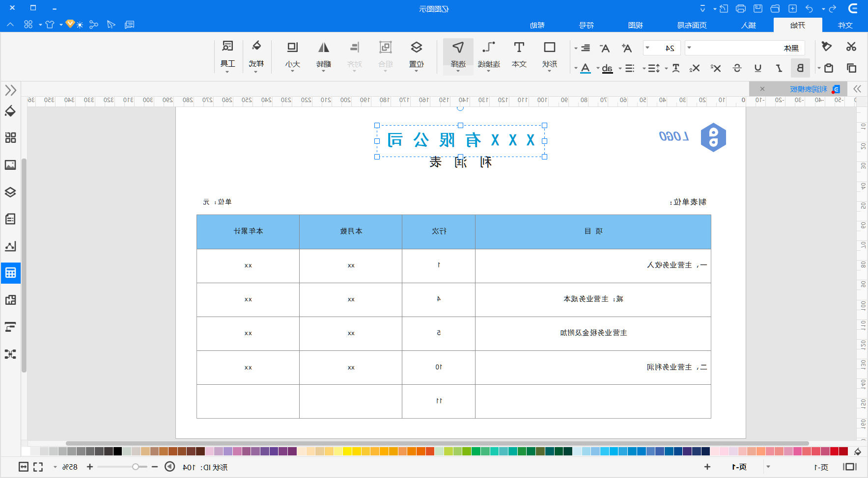
Task: Expand the collapsed left sidebar panel
Action: 10,90
